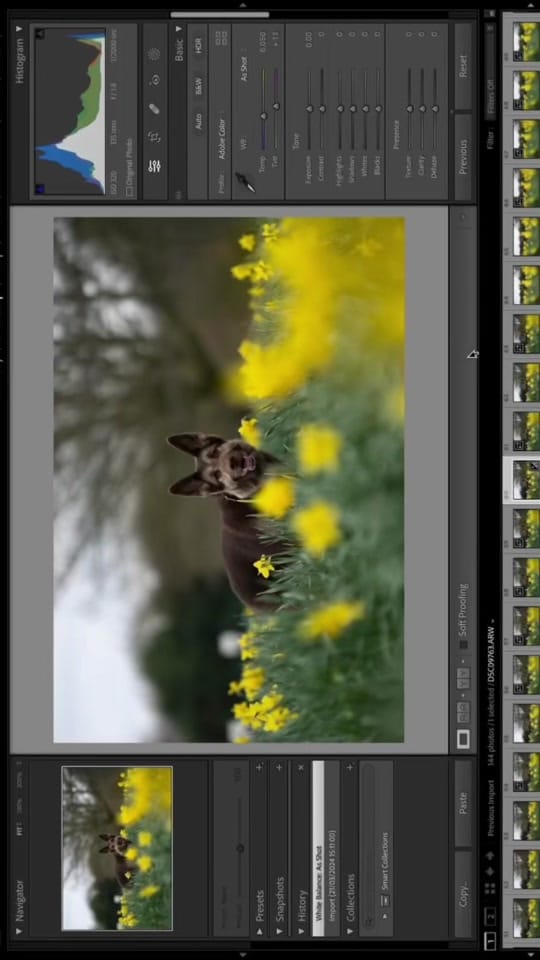Click the Previous button
540x960 pixels.
(463, 156)
